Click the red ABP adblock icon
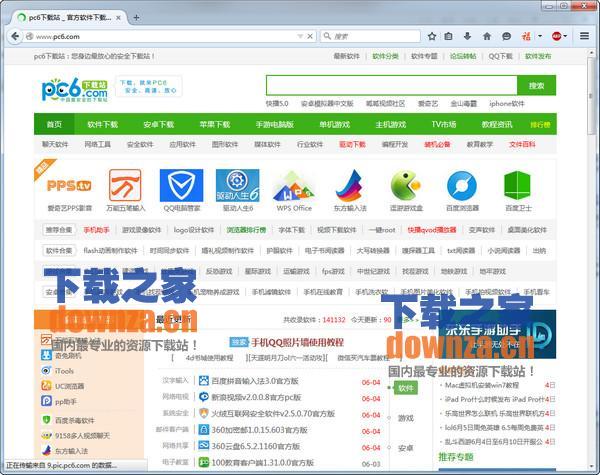The height and width of the screenshot is (475, 600). pyautogui.click(x=557, y=36)
